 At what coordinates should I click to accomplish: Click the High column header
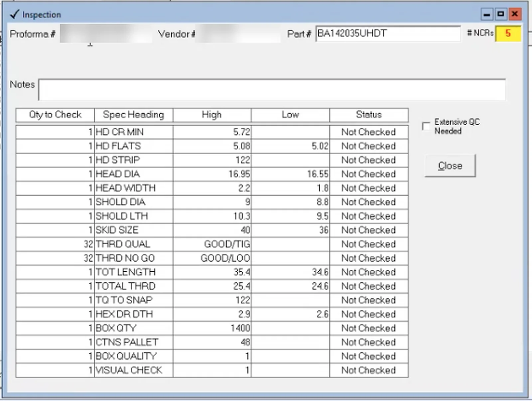tap(212, 115)
